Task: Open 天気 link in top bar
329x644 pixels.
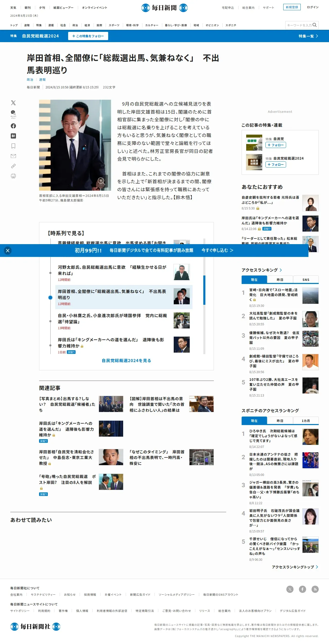Action: tap(13, 8)
